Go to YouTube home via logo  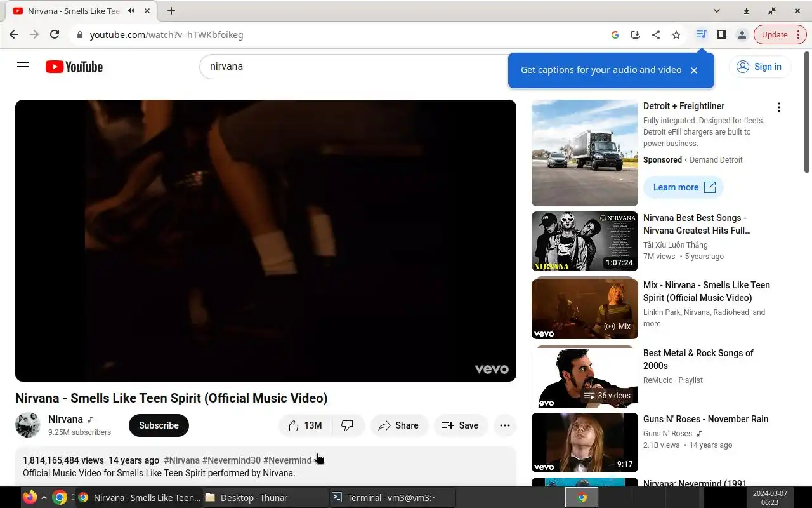(74, 67)
